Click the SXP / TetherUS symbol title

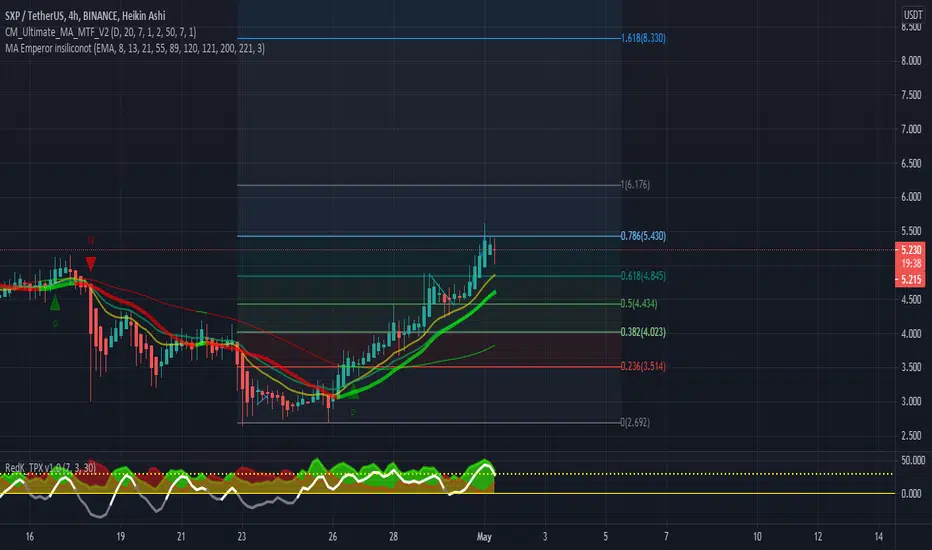85,15
